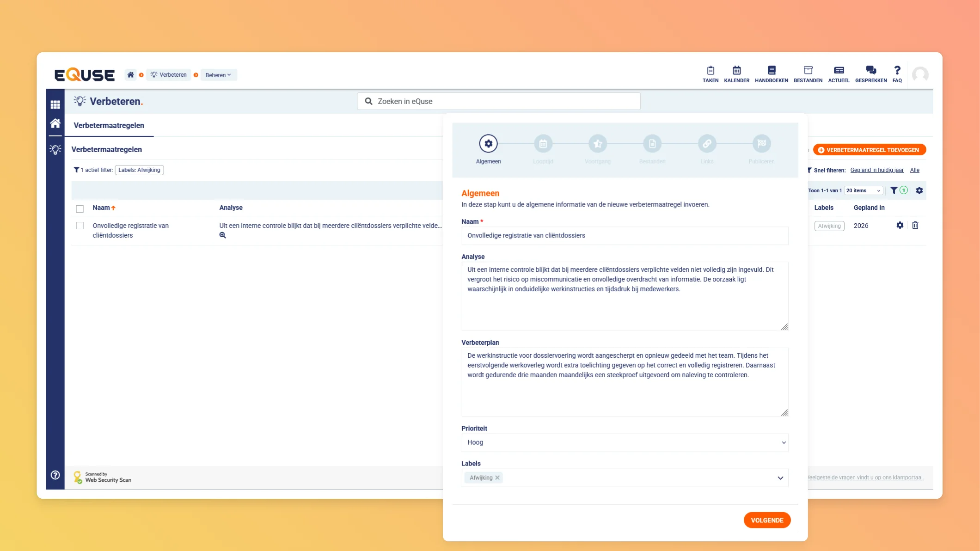Select all rows with header checkbox
Screen dimensions: 980x551
pyautogui.click(x=80, y=208)
